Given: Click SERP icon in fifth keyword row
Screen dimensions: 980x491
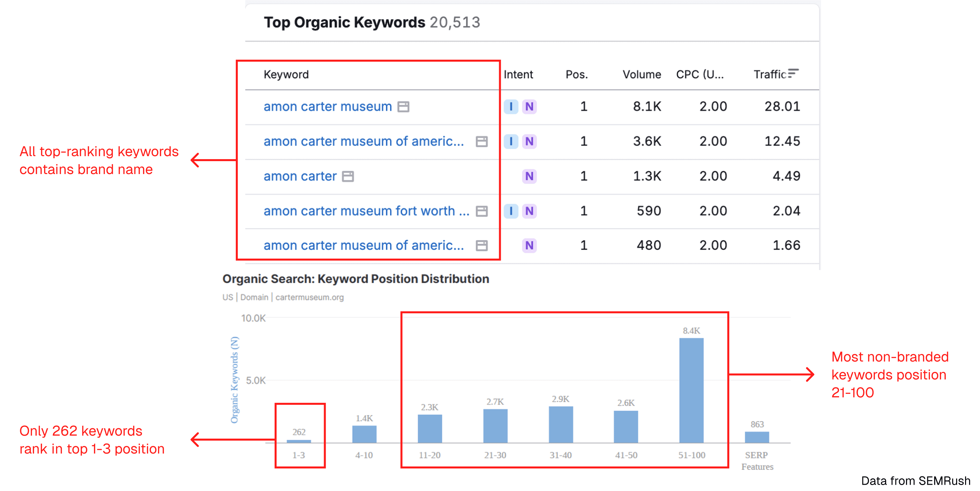Looking at the screenshot, I should pos(482,246).
